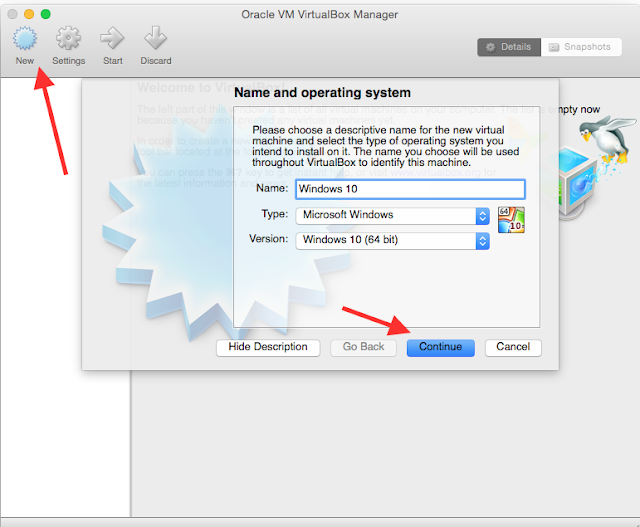This screenshot has width=640, height=527.
Task: Click the Continue button
Action: 441,347
